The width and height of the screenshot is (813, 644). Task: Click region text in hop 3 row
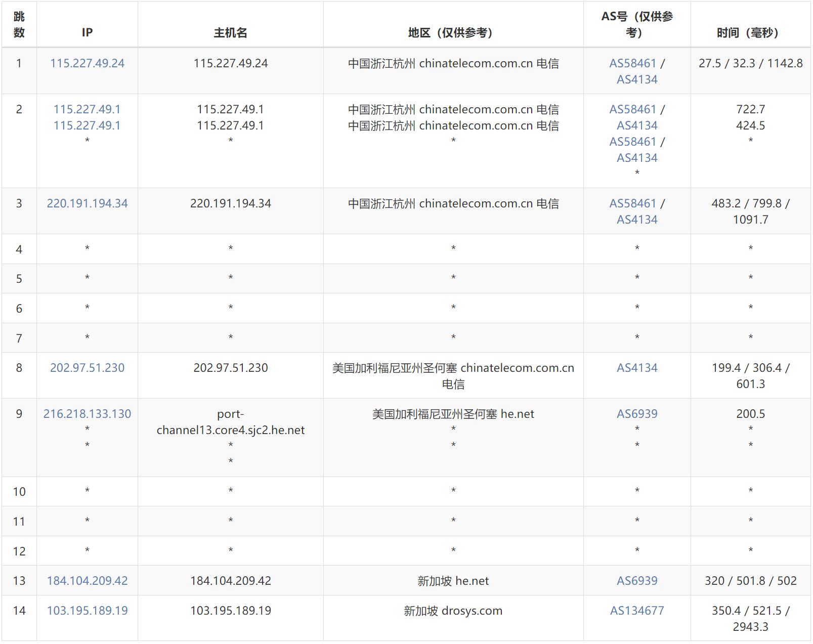tap(453, 203)
